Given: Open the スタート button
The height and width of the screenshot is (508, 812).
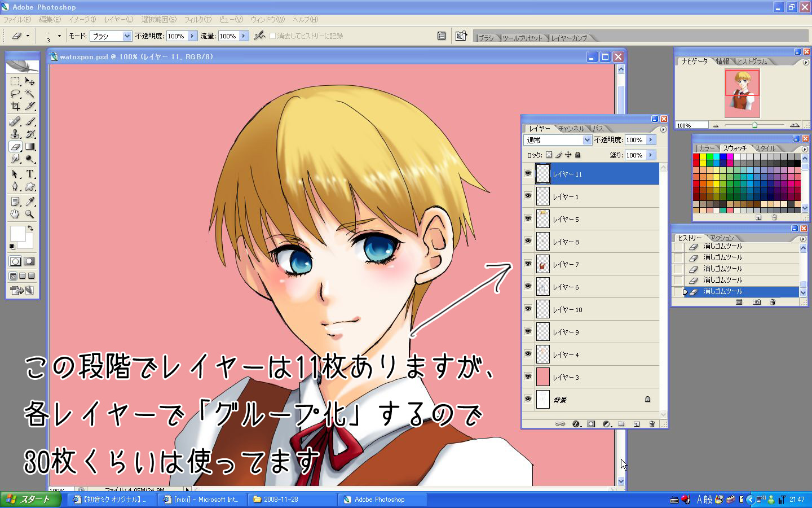Looking at the screenshot, I should coord(30,500).
